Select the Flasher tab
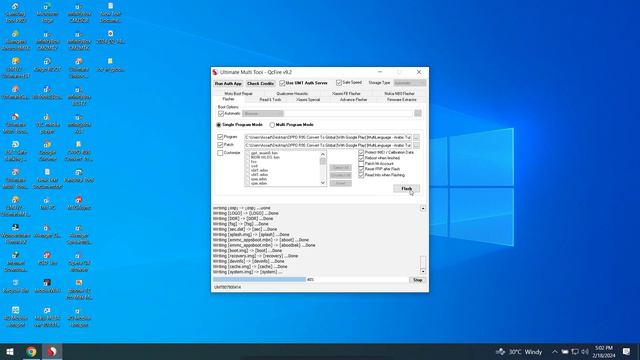The image size is (640, 360). (229, 99)
